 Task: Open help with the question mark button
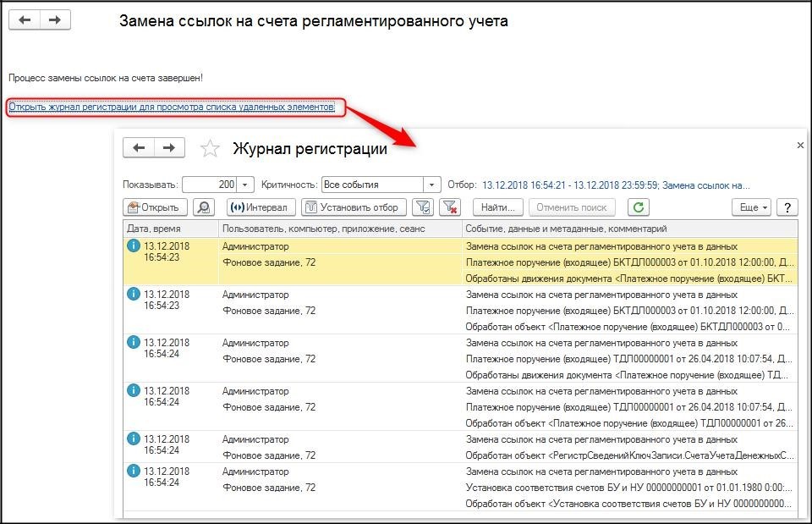click(x=787, y=207)
